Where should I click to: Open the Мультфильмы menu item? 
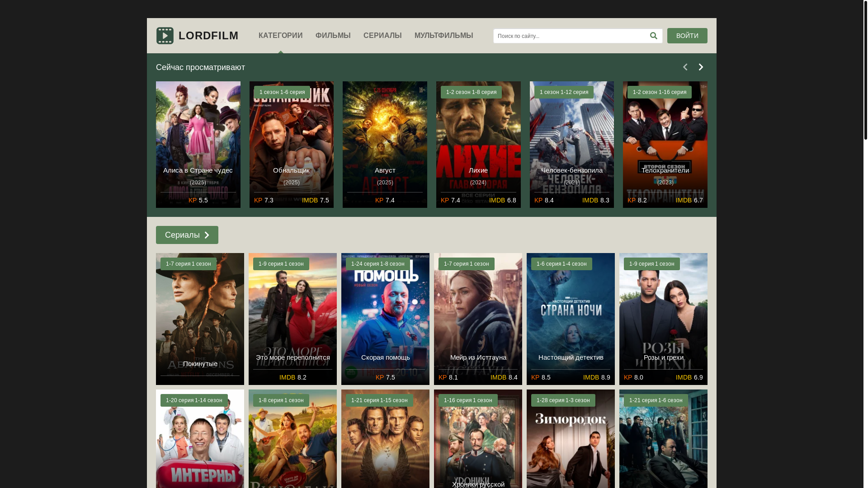(x=443, y=36)
